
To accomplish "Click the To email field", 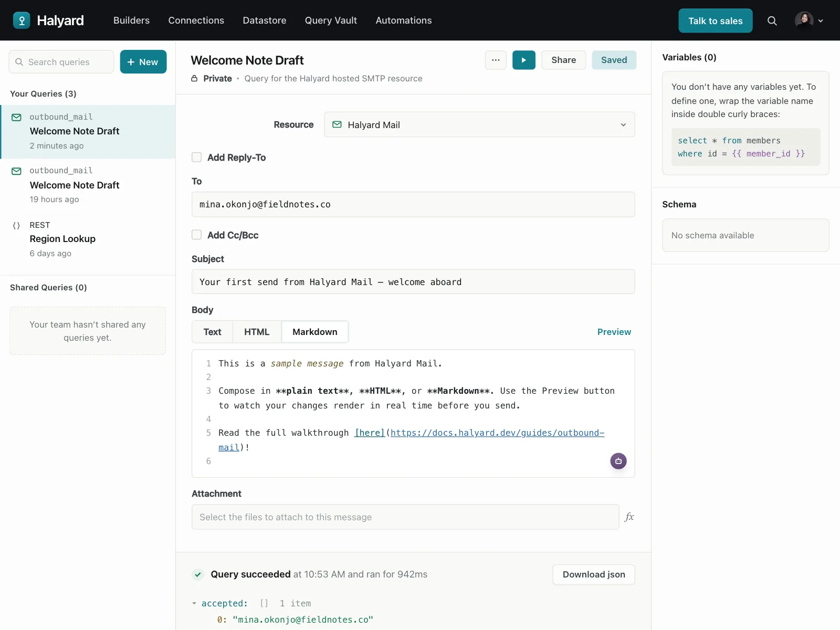I will click(x=413, y=204).
